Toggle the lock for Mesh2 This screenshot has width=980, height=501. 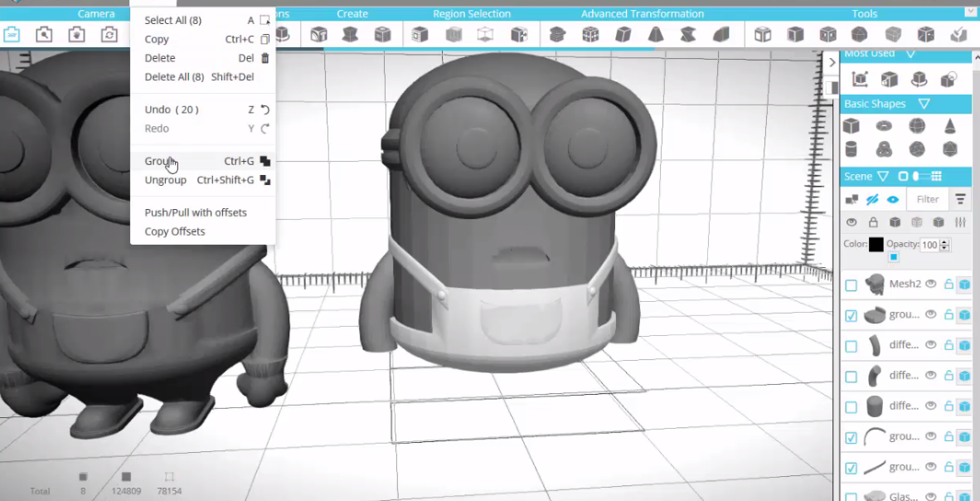point(948,284)
